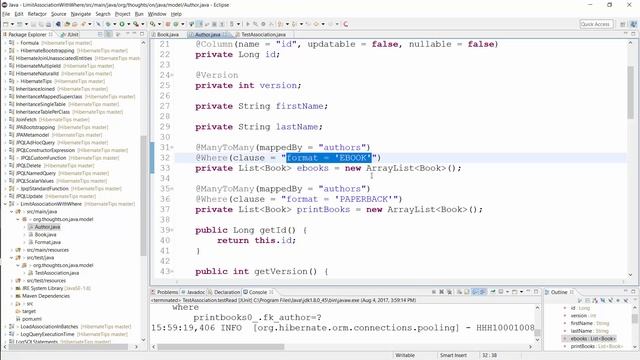
Task: Open the Refactor menu
Action: click(37, 14)
